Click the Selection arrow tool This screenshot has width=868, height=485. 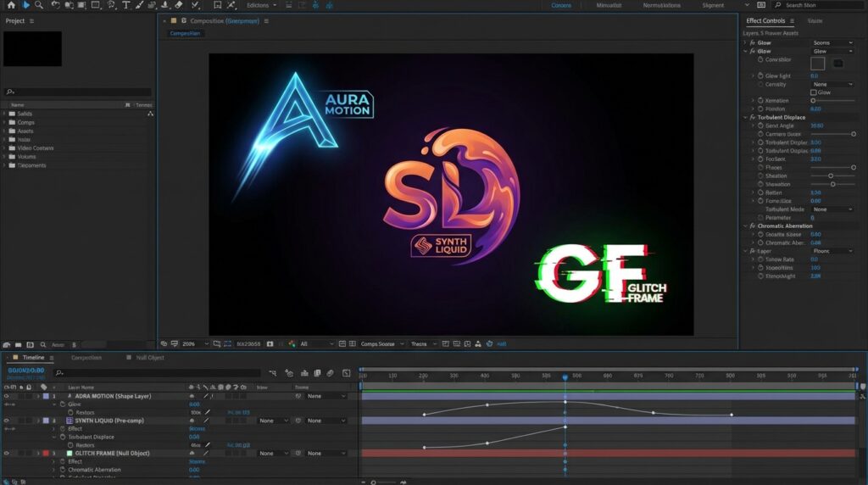(25, 5)
